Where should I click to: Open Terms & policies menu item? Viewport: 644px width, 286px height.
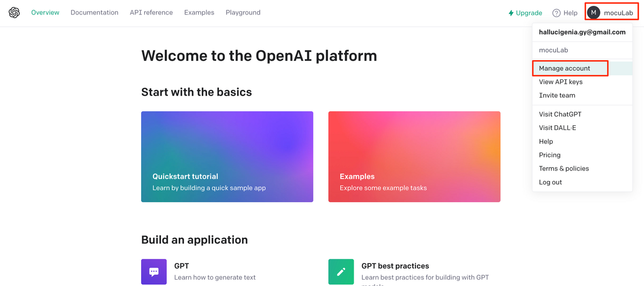[582, 168]
